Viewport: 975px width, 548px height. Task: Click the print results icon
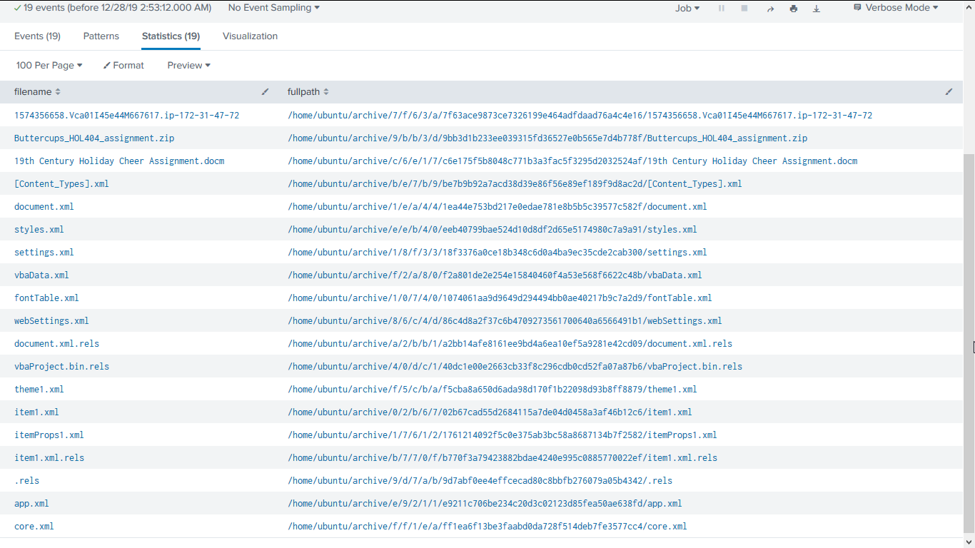pyautogui.click(x=793, y=8)
